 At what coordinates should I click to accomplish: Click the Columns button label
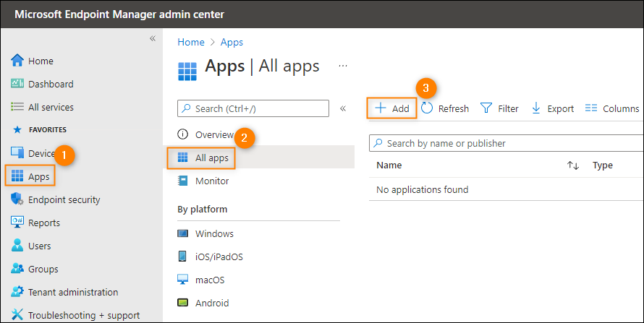coord(621,108)
